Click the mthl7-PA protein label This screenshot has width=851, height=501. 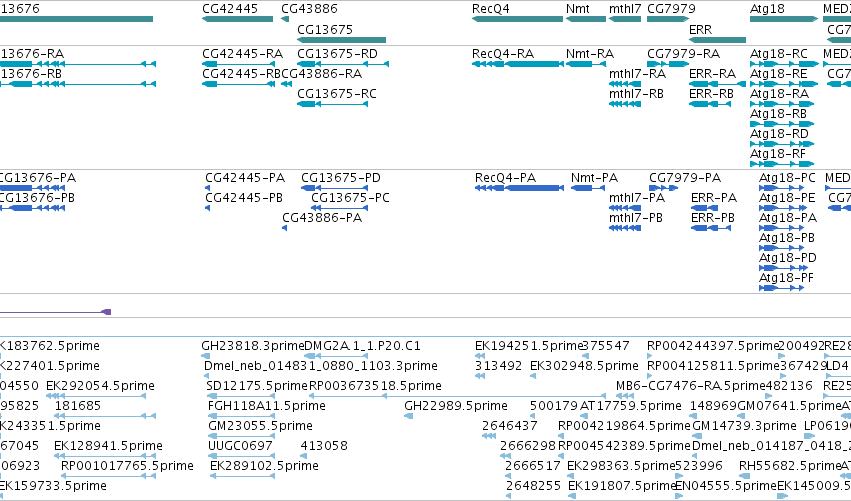click(x=637, y=198)
